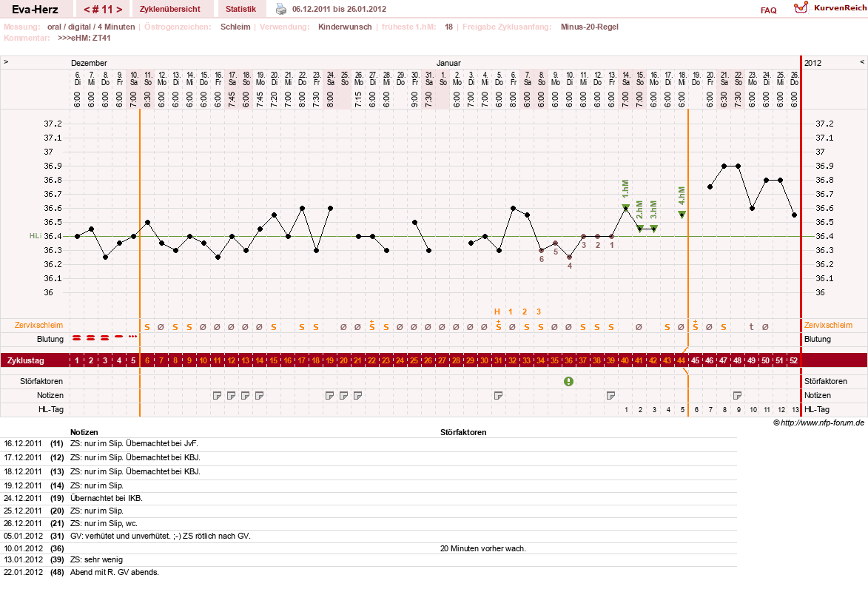The height and width of the screenshot is (609, 868).
Task: Expand chart with the > arrow beside Dezember
Action: 6,62
